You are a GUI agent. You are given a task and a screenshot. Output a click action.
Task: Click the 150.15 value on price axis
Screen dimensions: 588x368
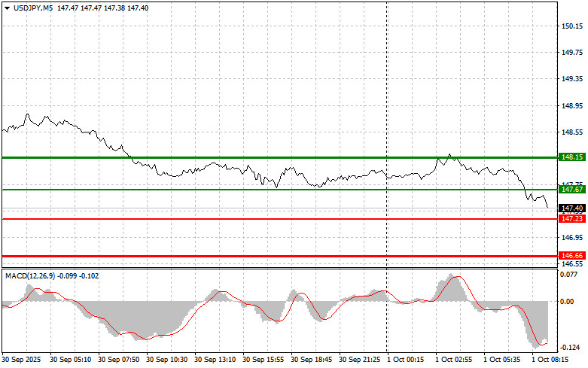(x=571, y=26)
